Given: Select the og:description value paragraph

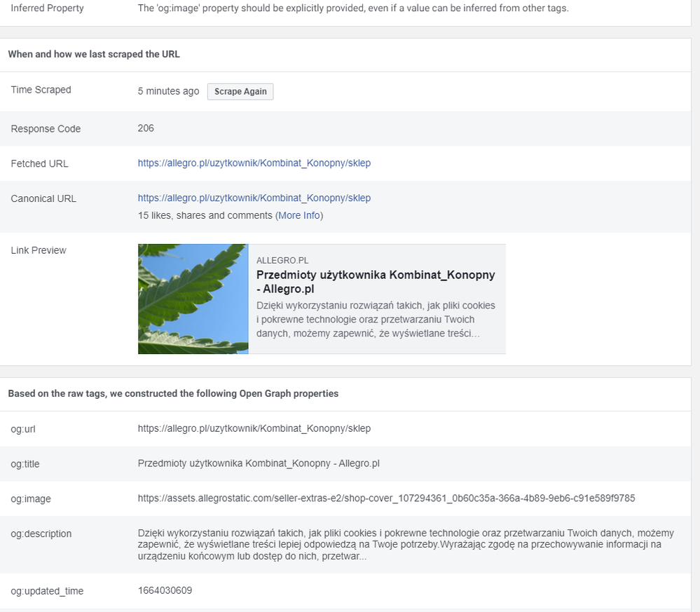Looking at the screenshot, I should click(x=406, y=545).
